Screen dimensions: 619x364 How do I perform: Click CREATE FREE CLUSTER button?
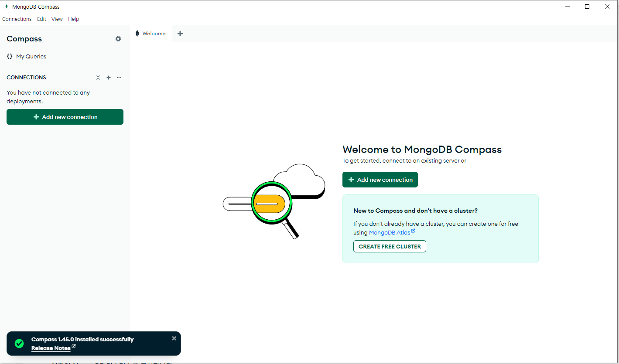[x=390, y=246]
